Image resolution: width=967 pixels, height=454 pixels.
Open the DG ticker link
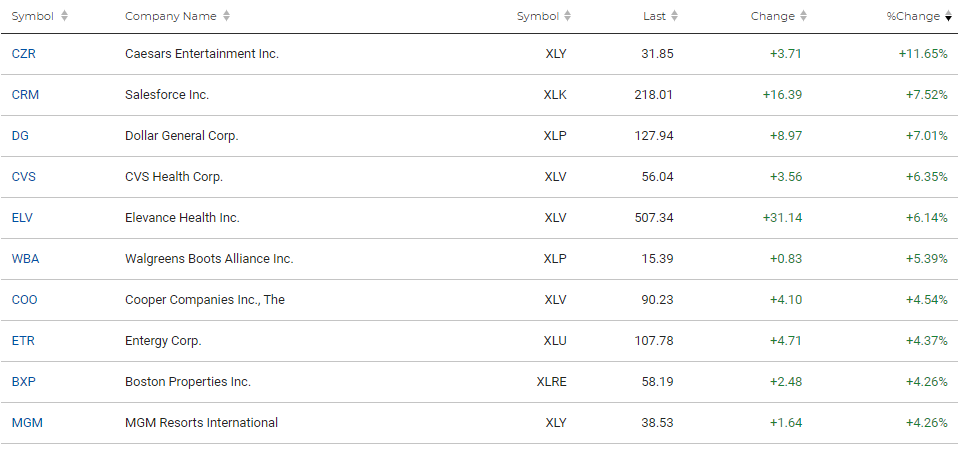20,136
